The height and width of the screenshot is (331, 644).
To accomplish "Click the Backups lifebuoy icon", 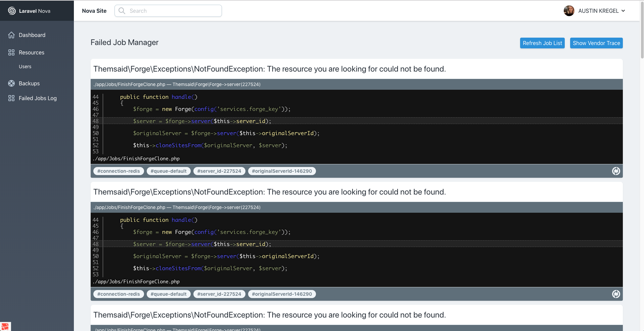I will (x=11, y=83).
